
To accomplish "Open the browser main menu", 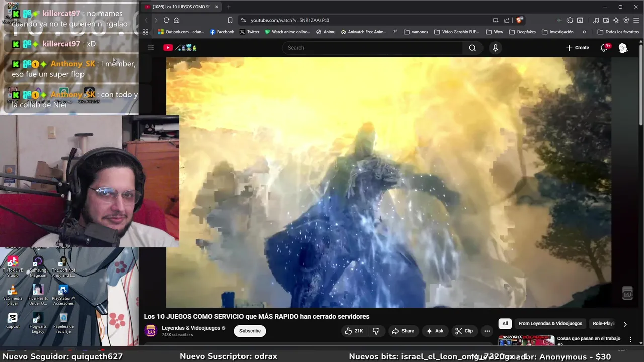I will pyautogui.click(x=636, y=20).
